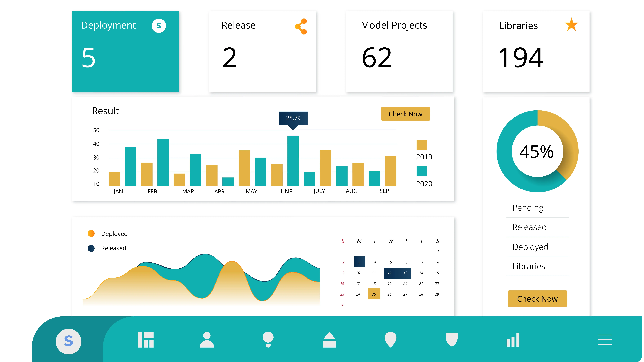This screenshot has height=362, width=644.
Task: Open the Deployment card showing 5
Action: [x=125, y=52]
